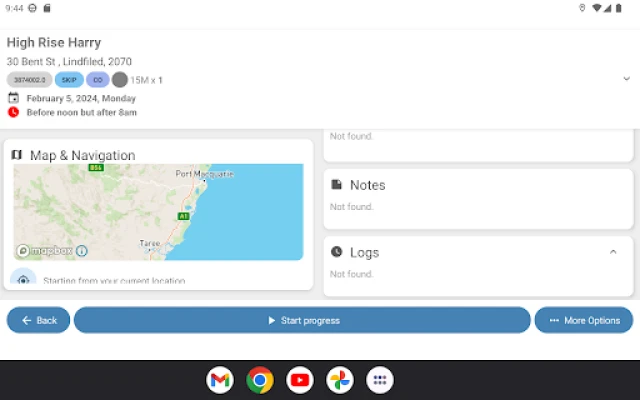Open Google Photos from the dock
The width and height of the screenshot is (640, 400).
340,380
